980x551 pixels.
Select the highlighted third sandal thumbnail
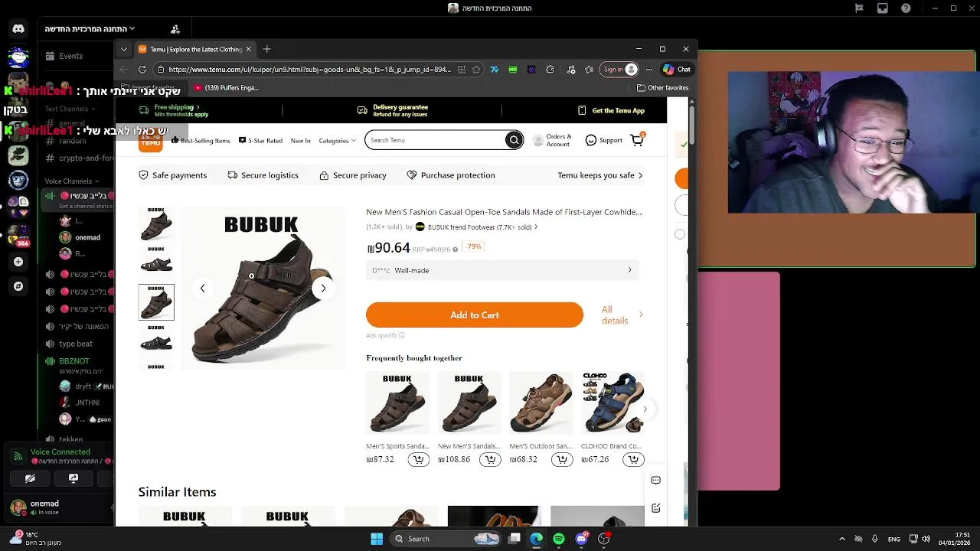point(156,302)
